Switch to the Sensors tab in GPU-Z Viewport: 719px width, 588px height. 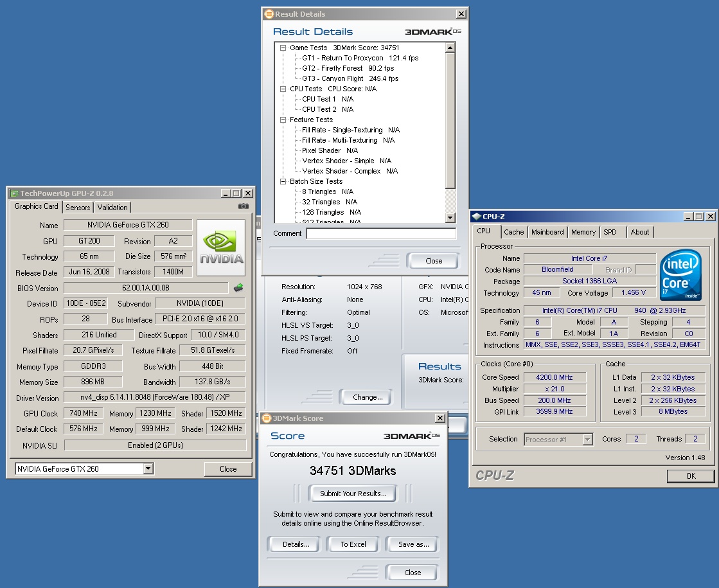(78, 208)
